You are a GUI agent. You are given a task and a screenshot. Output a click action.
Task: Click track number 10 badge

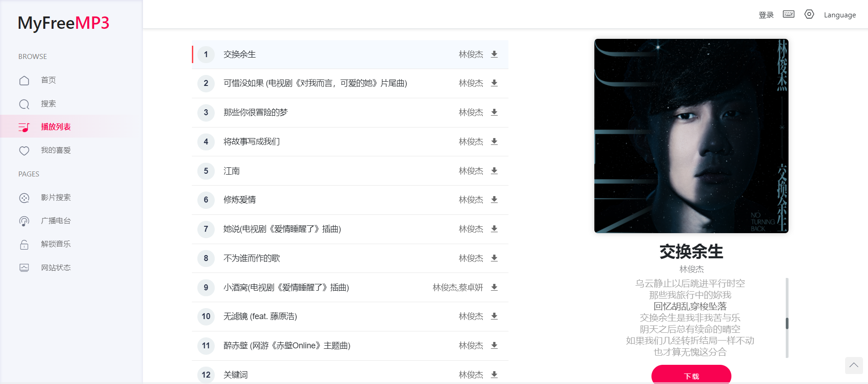[206, 316]
